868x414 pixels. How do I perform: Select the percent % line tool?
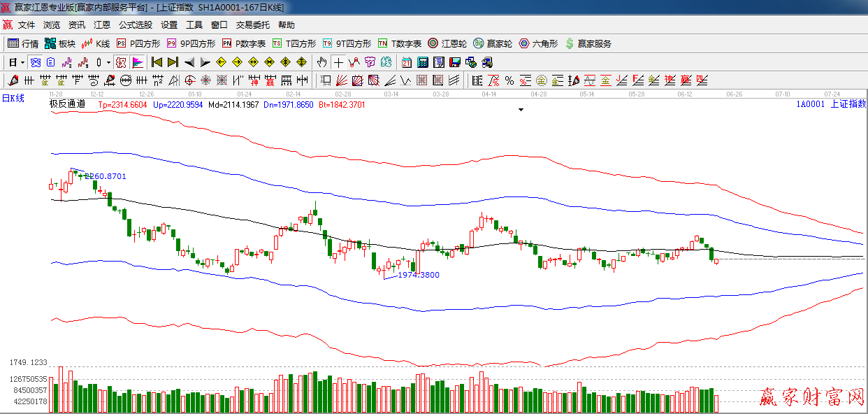(509, 80)
